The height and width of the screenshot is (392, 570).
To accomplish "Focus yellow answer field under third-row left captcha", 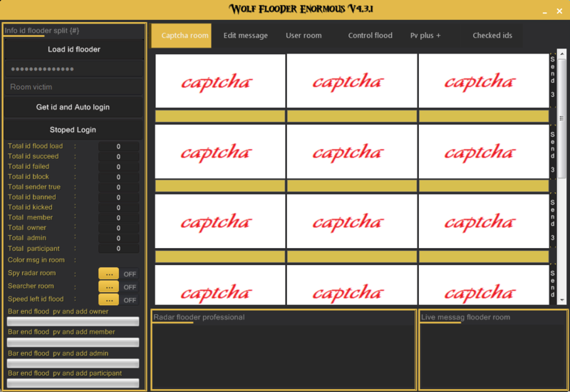I will click(220, 257).
